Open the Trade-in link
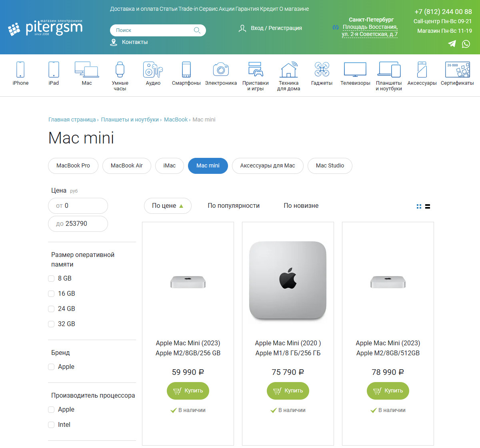Viewport: 480px width, 448px height. pyautogui.click(x=188, y=9)
